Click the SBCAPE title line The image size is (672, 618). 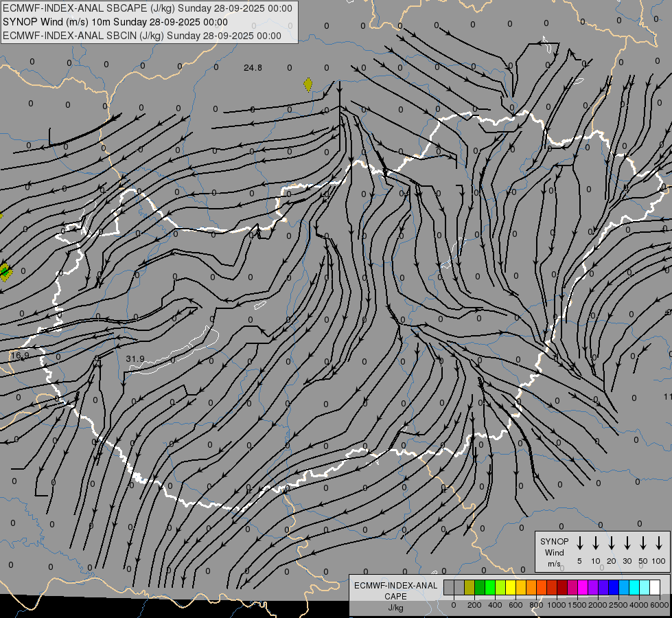pos(148,8)
